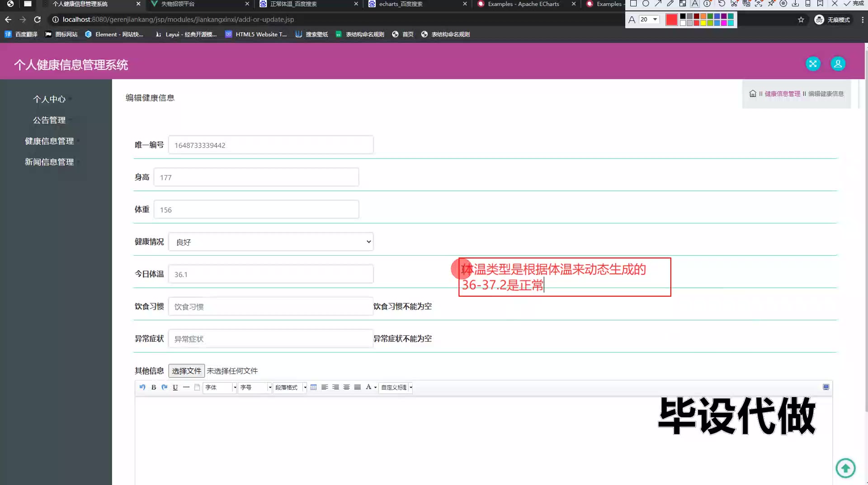Open the 健康情况 dropdown
Viewport: 868px width, 485px height.
point(271,242)
